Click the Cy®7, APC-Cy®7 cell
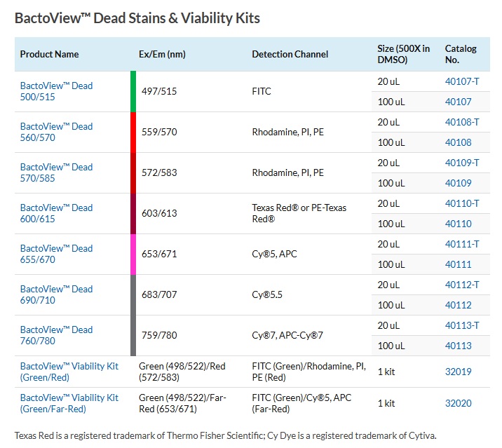Image resolution: width=502 pixels, height=448 pixels. pos(287,336)
